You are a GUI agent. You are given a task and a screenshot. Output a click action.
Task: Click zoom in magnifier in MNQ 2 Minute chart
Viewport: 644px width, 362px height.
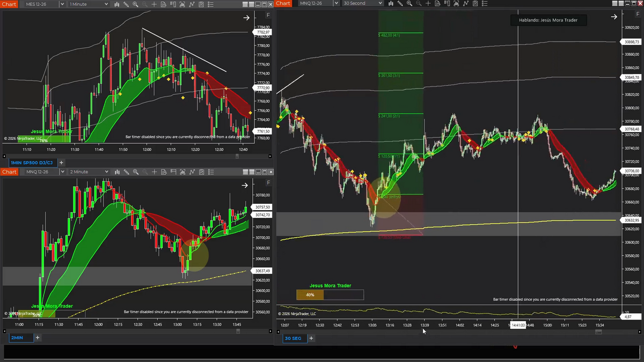[x=135, y=172]
